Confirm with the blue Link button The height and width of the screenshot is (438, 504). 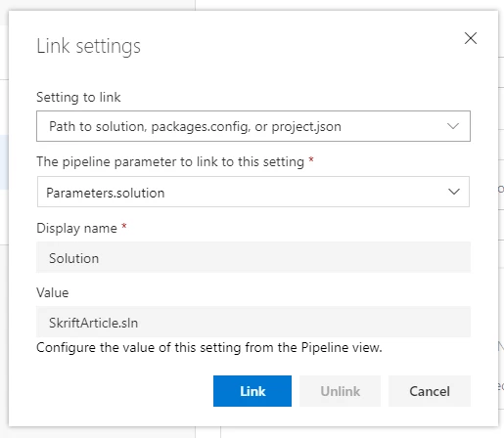[252, 391]
